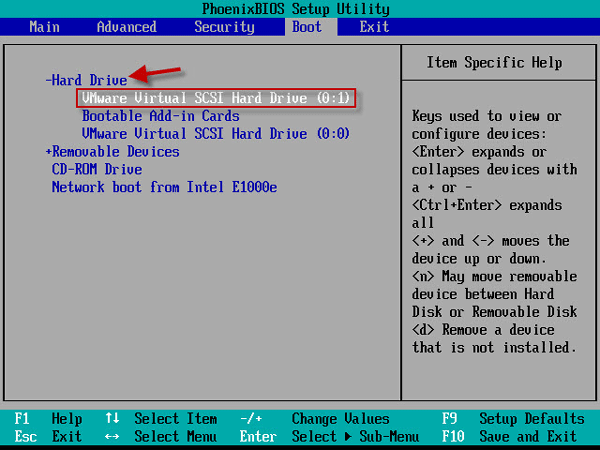
Task: Go to the Exit tab
Action: 374,27
